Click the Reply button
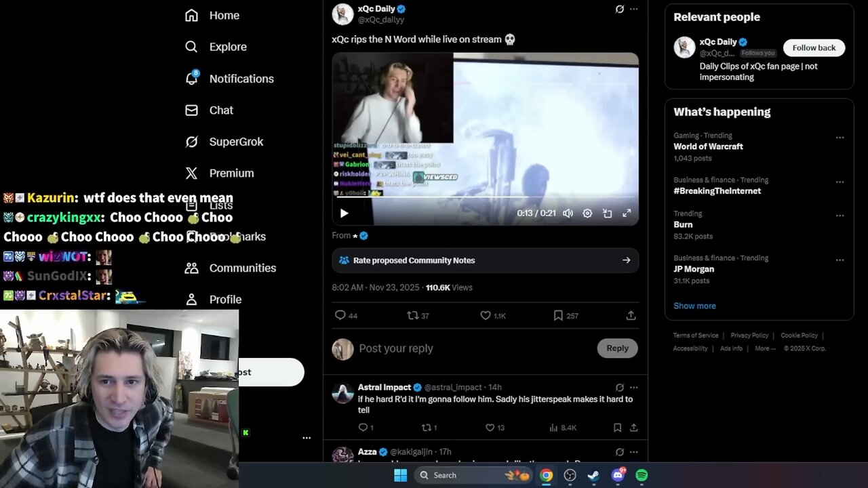 pyautogui.click(x=617, y=348)
